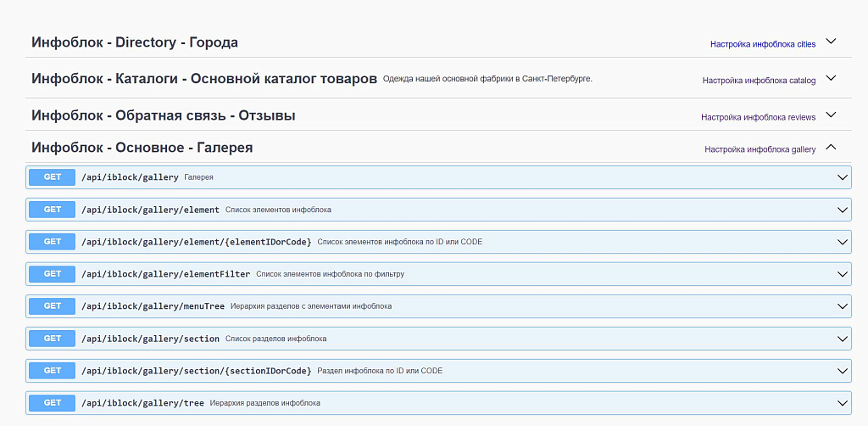
Task: Expand the elementFilter endpoint arrow
Action: click(x=843, y=274)
